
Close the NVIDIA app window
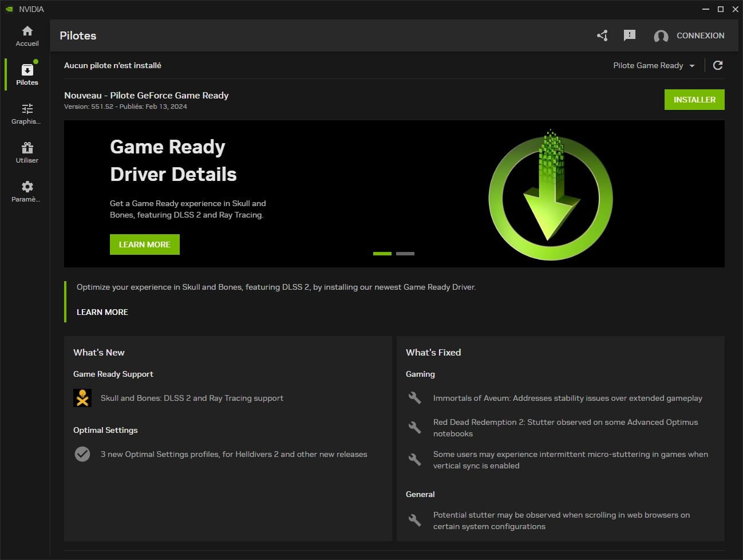736,9
